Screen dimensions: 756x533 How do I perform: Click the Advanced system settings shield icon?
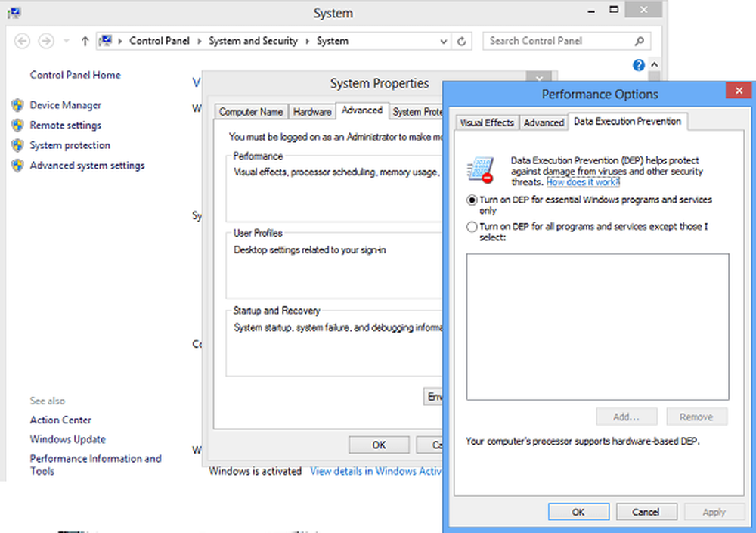[18, 166]
